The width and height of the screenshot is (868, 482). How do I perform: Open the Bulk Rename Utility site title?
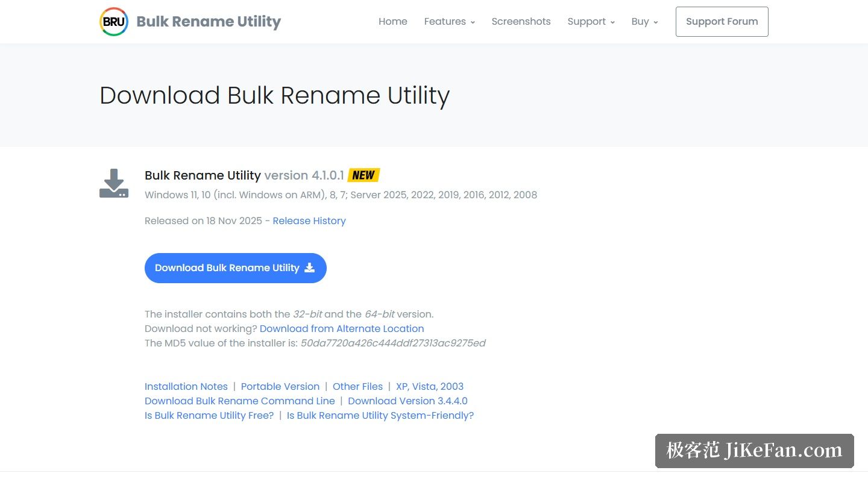209,22
